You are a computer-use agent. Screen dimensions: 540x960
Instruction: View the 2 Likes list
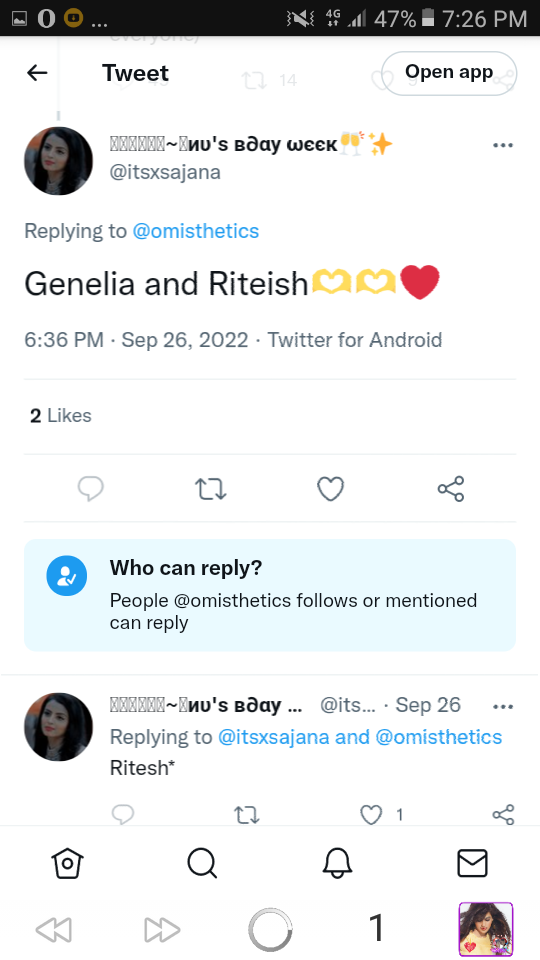pos(61,416)
